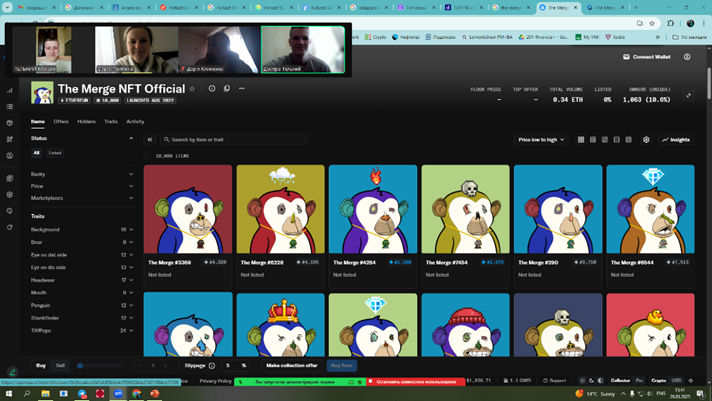Image resolution: width=712 pixels, height=401 pixels.
Task: Open the profile icon next to Connect Wallet
Action: [x=687, y=57]
